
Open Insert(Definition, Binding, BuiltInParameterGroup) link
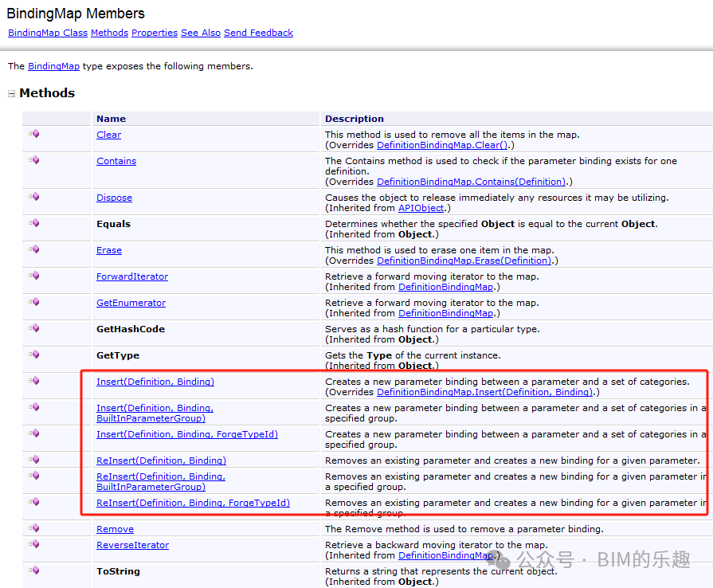point(155,413)
